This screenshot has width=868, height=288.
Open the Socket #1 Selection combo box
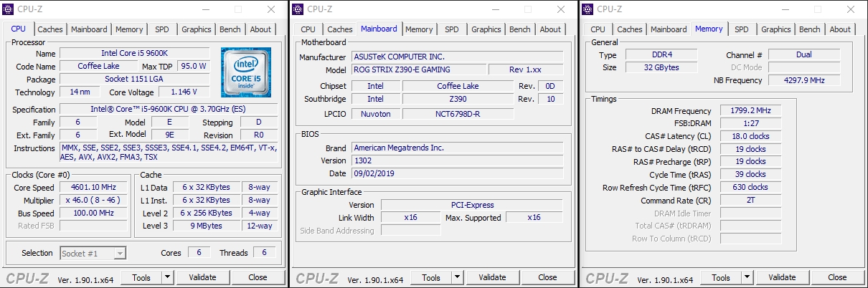pyautogui.click(x=93, y=253)
